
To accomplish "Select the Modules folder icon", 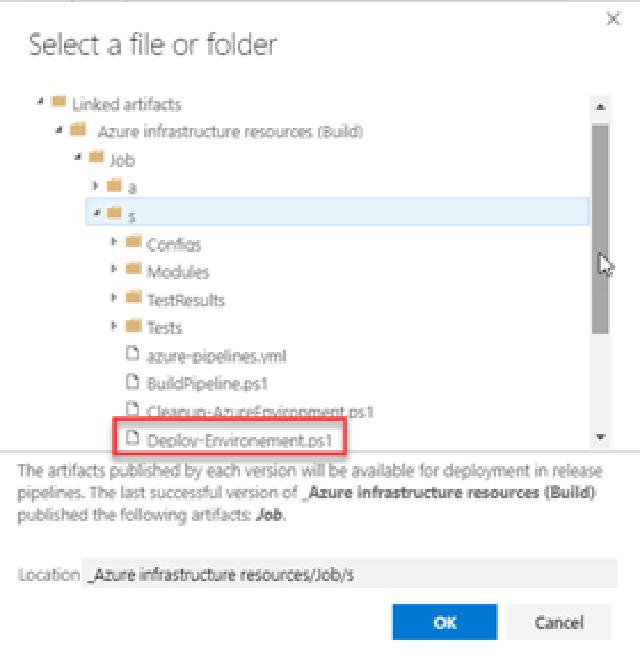I will (x=133, y=269).
